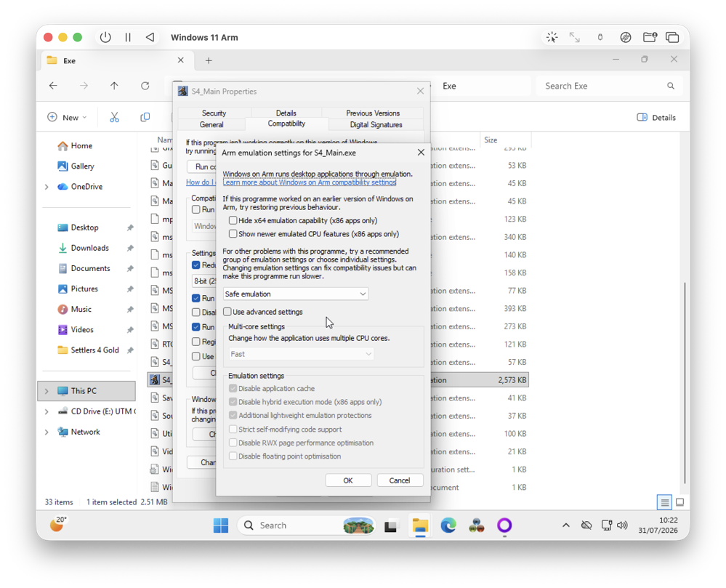Open Learn more about Windows on Arm link
726x588 pixels.
coord(310,182)
